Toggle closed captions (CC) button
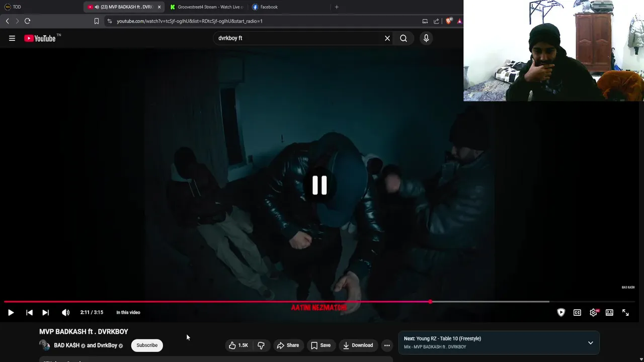 tap(577, 312)
